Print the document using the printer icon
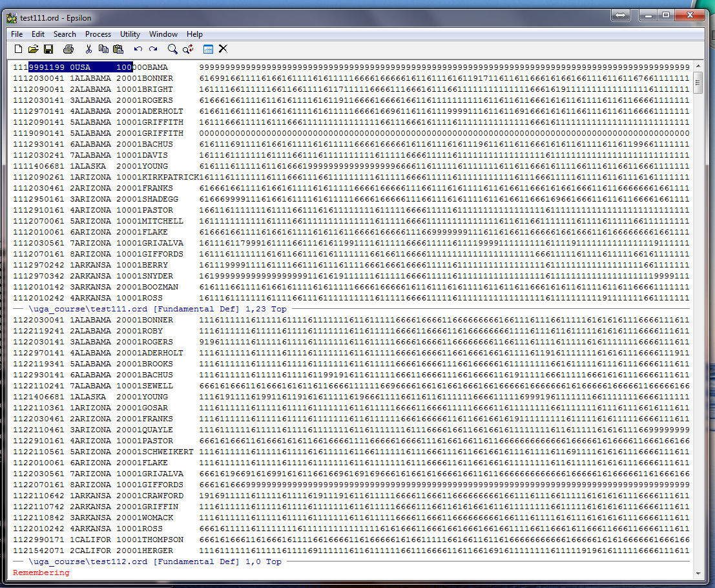This screenshot has height=588, width=715. point(68,49)
